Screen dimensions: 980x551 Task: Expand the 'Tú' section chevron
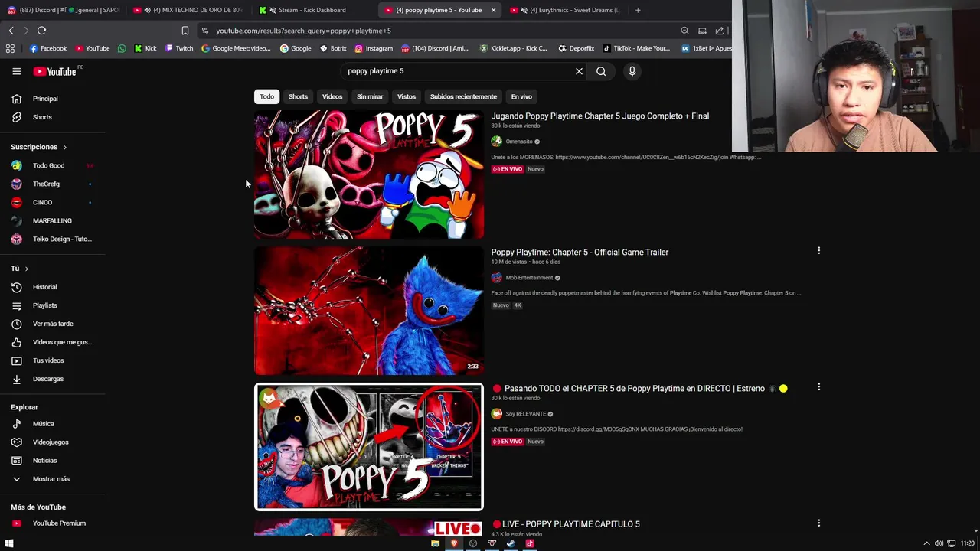click(26, 269)
